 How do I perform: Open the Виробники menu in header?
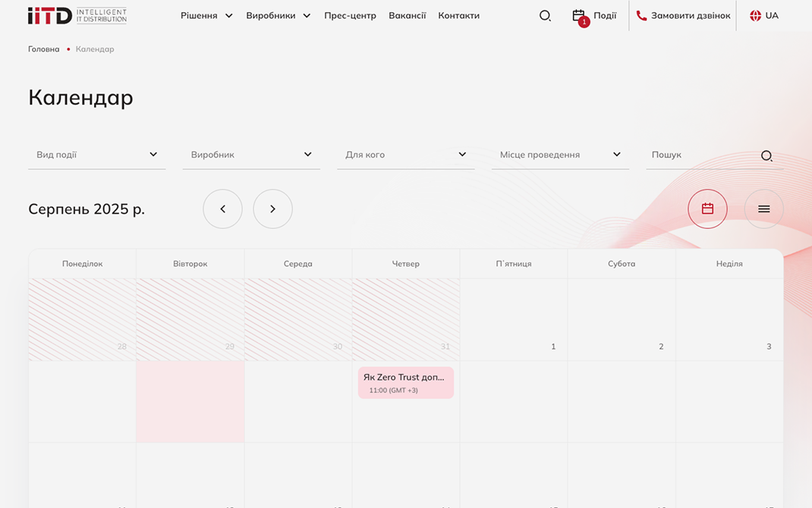point(278,16)
